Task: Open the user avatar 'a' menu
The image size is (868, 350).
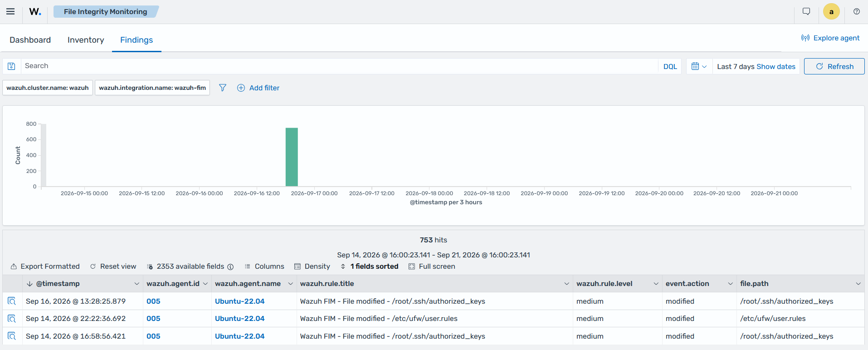Action: [x=831, y=12]
